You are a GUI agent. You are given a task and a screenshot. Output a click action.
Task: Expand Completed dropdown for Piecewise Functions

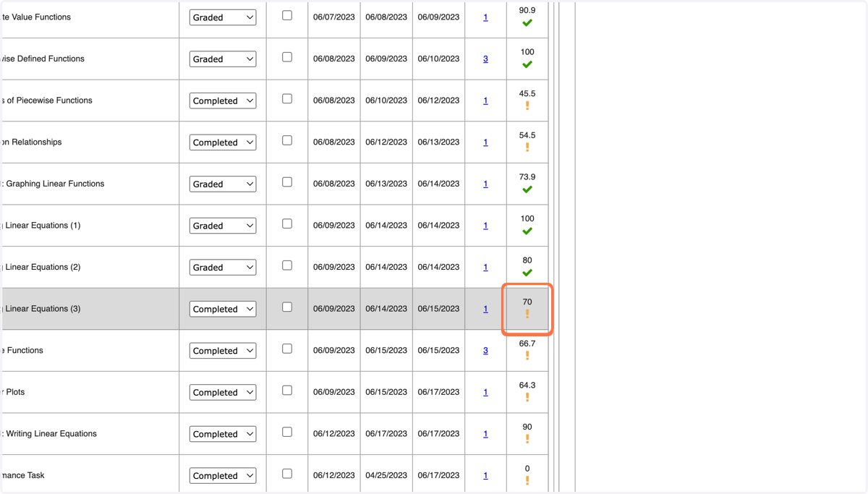(223, 101)
